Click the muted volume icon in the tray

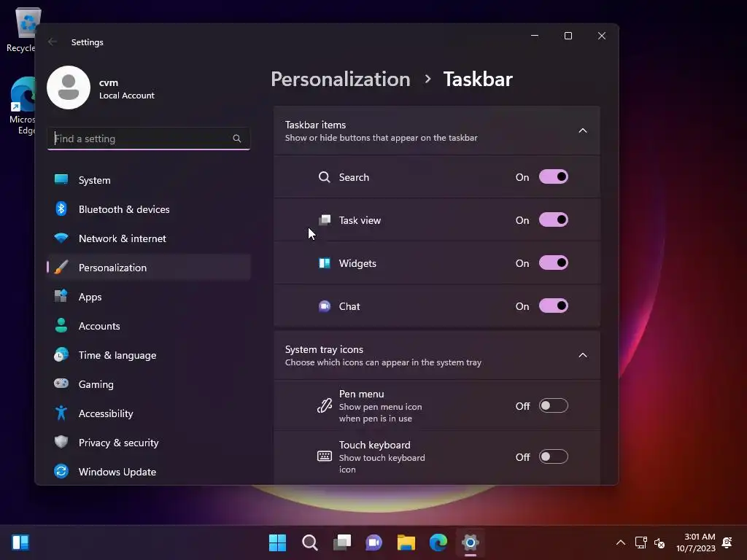pyautogui.click(x=659, y=542)
